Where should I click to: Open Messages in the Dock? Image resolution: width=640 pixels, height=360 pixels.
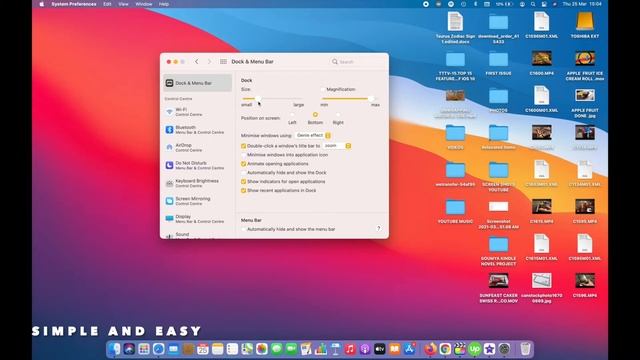point(276,349)
